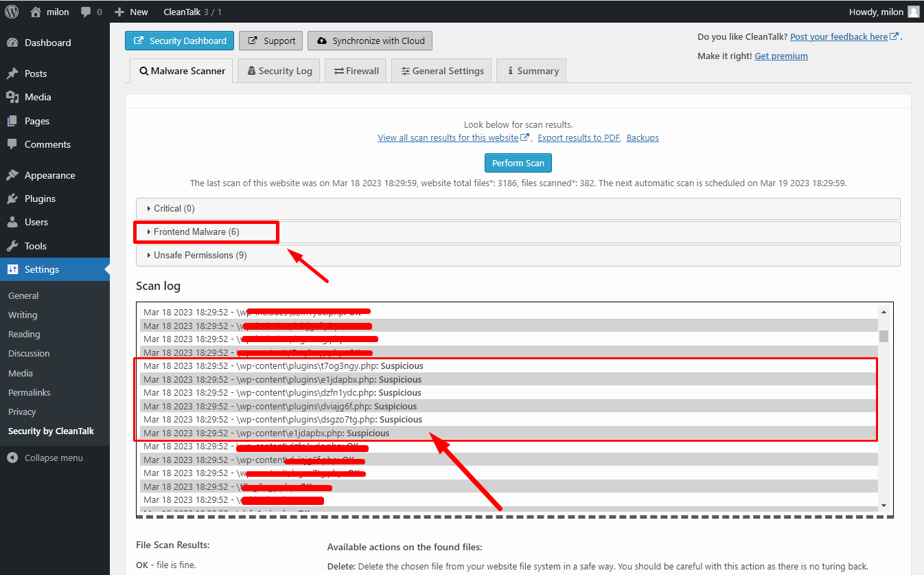Viewport: 924px width, 575px height.
Task: Open Writing settings submenu item
Action: tap(23, 315)
